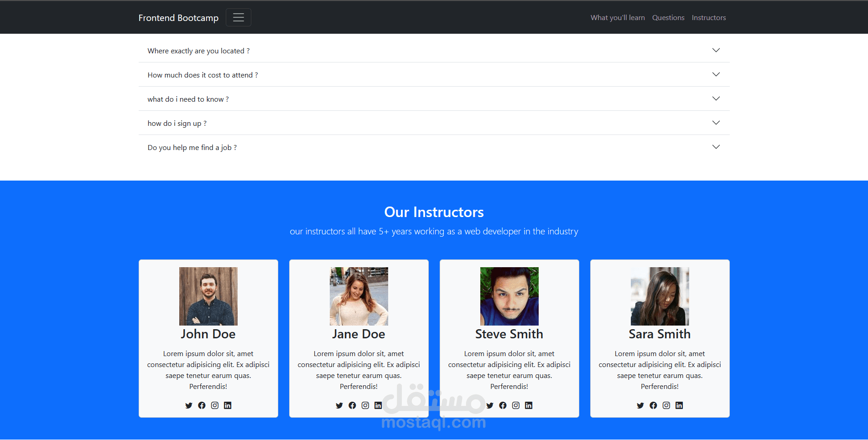The height and width of the screenshot is (440, 868).
Task: Click the Twitter icon on Steve Smith's card
Action: click(x=490, y=405)
